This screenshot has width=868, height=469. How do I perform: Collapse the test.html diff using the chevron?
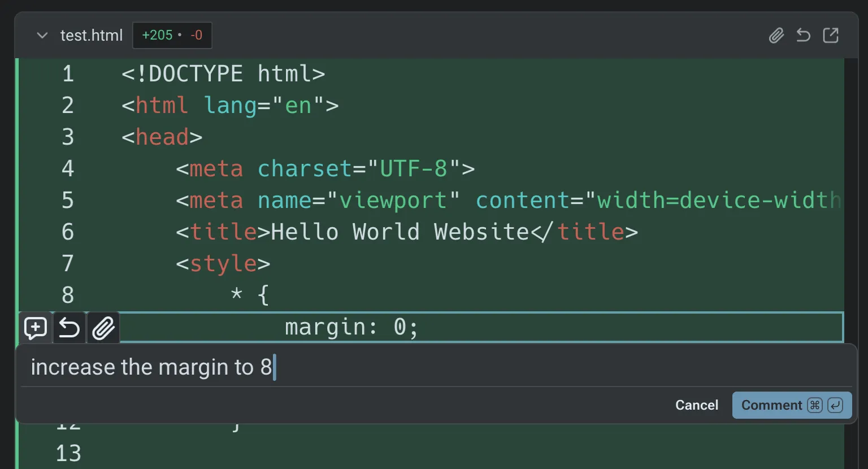[42, 35]
